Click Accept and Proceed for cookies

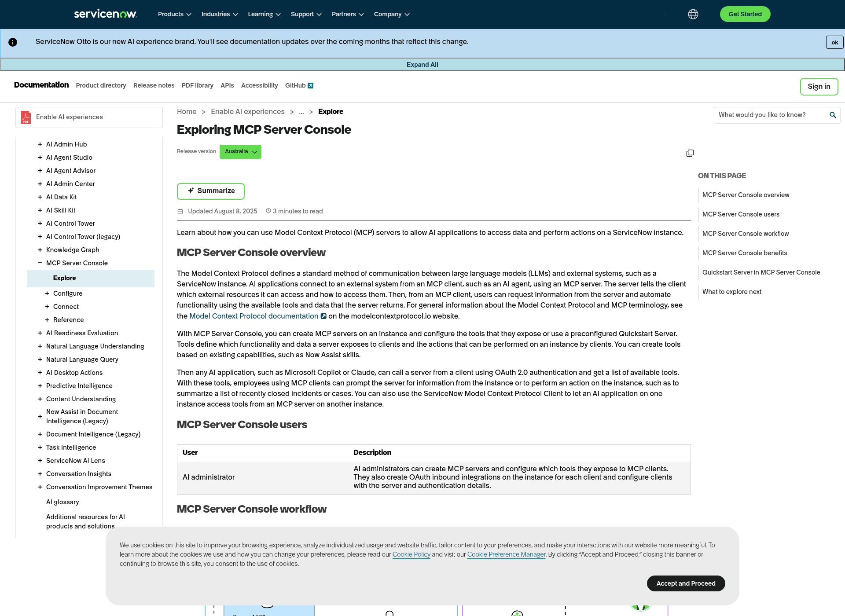pos(686,583)
